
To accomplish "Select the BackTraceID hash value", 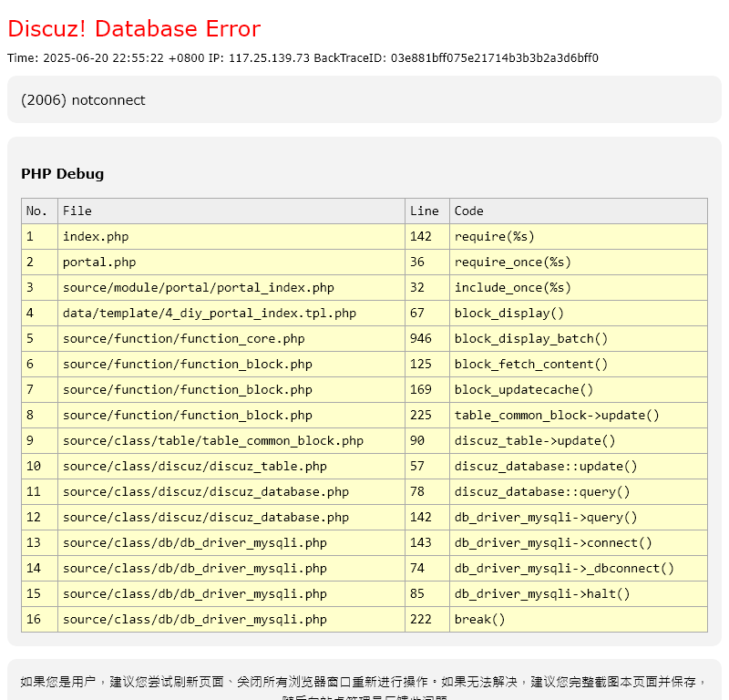I will [x=494, y=58].
